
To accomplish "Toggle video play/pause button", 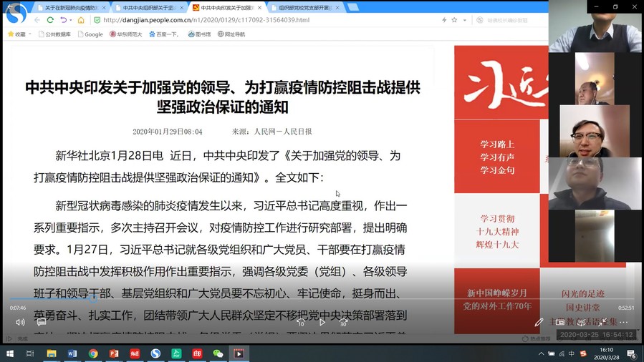I will (x=322, y=323).
